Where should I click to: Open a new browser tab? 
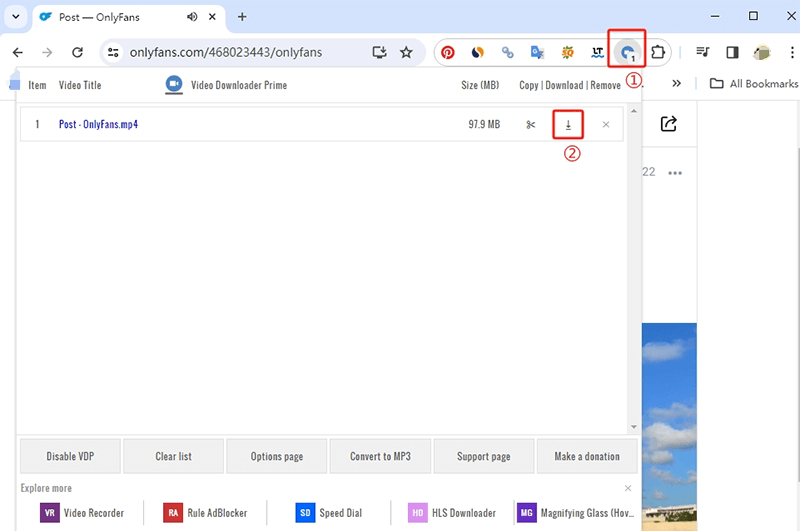point(242,17)
